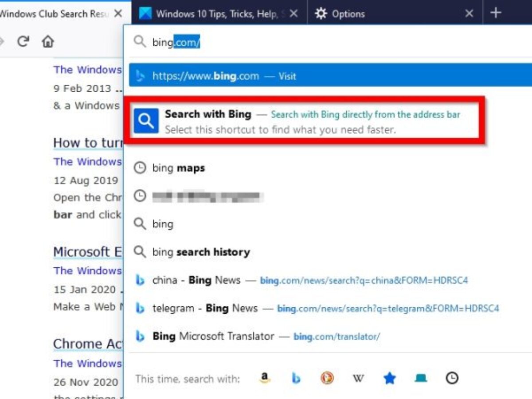Click the address bar input showing bing.com/

(x=328, y=42)
